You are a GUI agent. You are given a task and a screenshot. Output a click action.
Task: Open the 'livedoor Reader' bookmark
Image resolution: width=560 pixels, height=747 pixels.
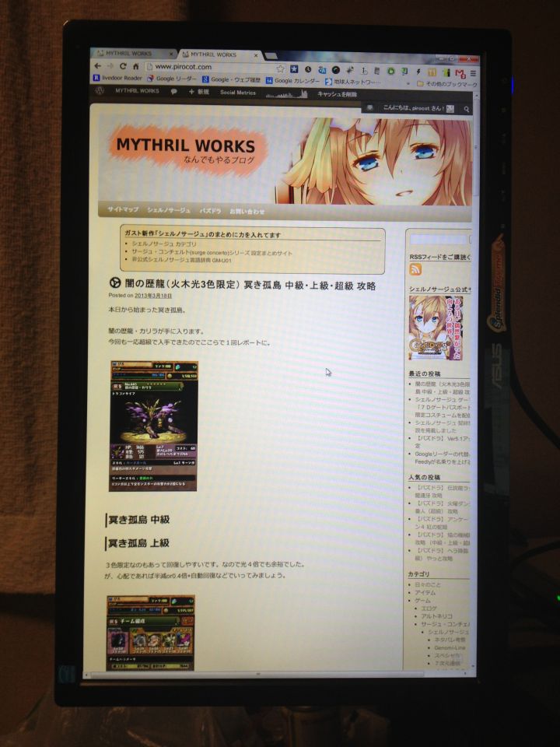[117, 79]
